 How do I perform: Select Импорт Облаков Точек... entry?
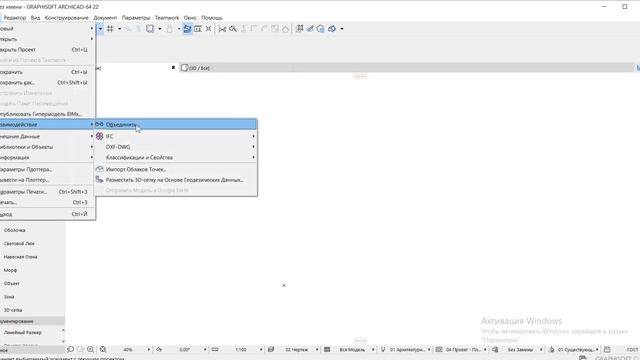[x=176, y=169]
